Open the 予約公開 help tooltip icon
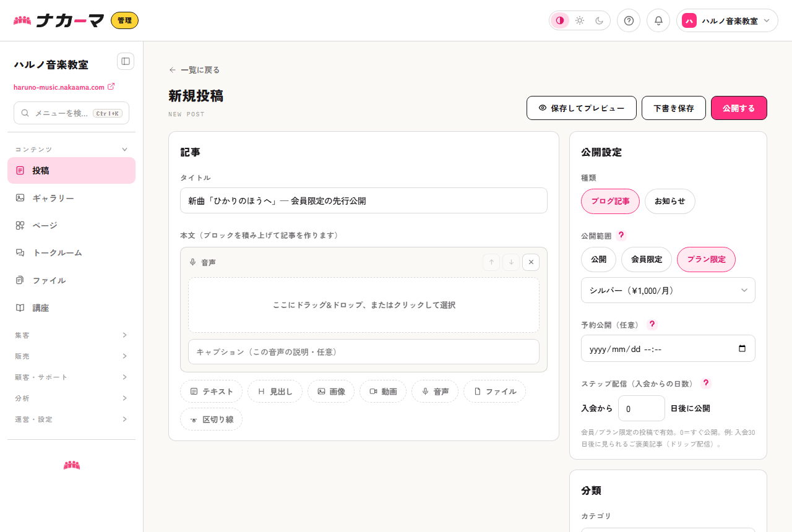The height and width of the screenshot is (532, 792). [652, 324]
